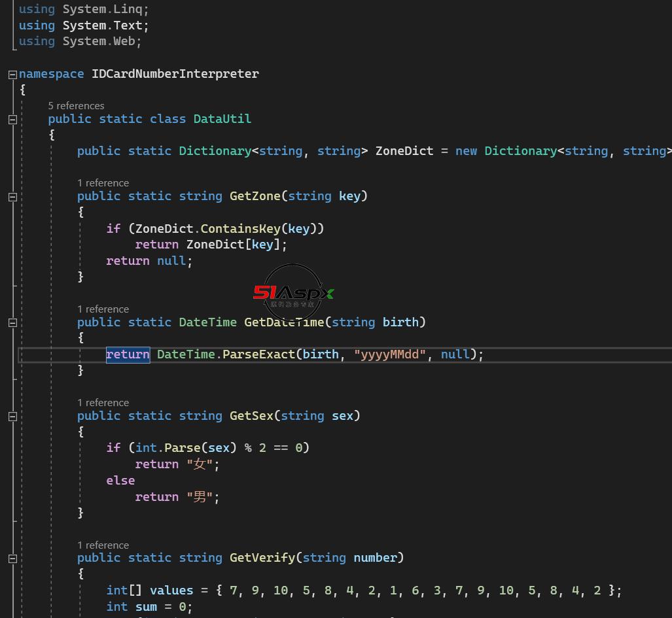Viewport: 672px width, 618px height.
Task: Click the ParseExact method call
Action: (x=258, y=354)
